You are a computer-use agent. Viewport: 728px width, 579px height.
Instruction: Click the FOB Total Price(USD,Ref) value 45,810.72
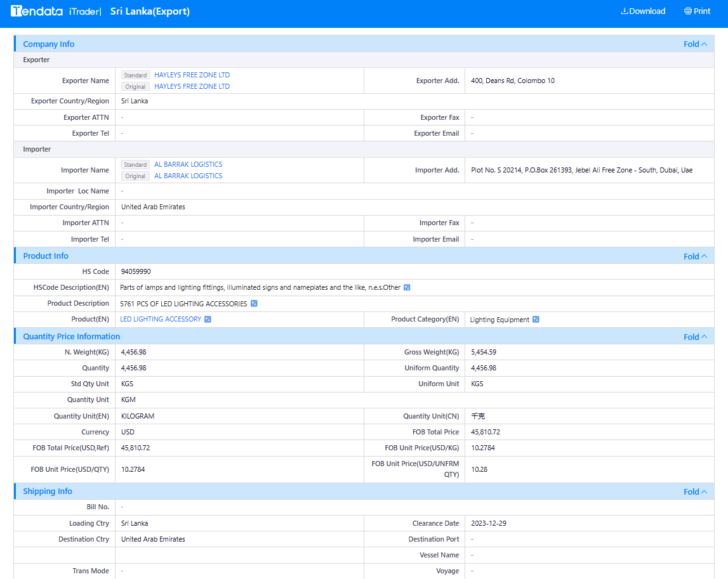[x=136, y=448]
